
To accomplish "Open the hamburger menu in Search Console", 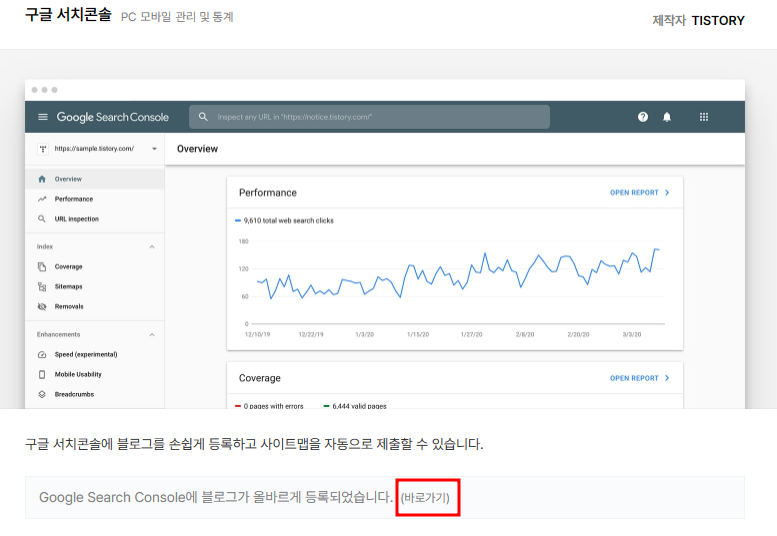I will pos(43,117).
